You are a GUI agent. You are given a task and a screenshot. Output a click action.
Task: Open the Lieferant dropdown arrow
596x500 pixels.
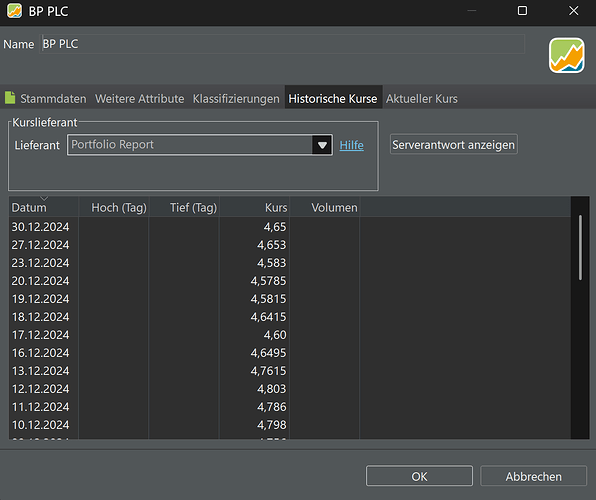[322, 145]
